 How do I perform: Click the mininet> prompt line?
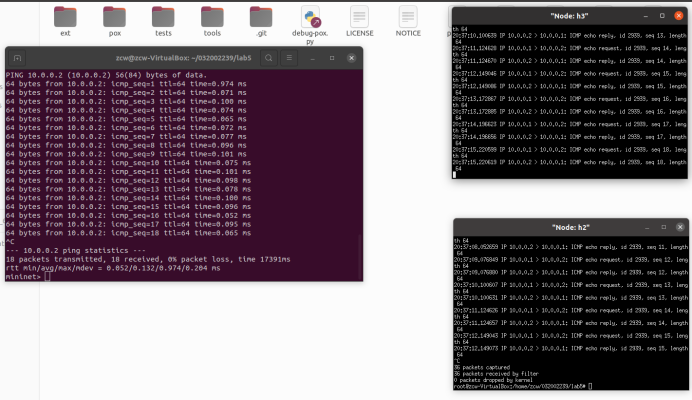point(28,277)
